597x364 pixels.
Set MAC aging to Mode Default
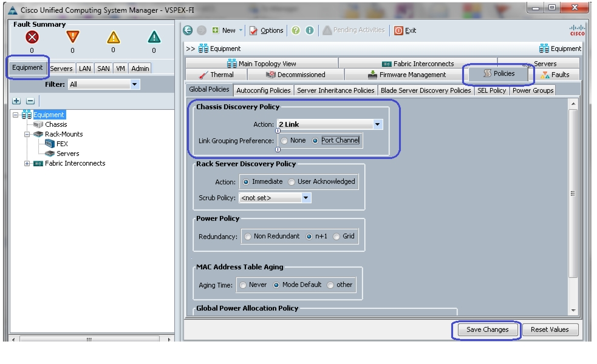tap(276, 285)
